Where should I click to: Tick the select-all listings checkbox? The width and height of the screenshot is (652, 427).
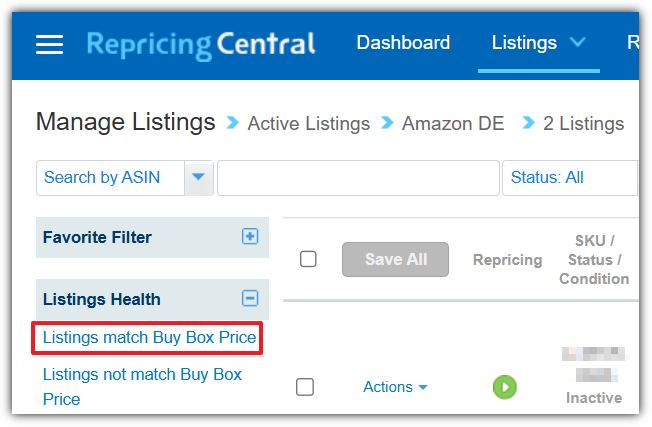pyautogui.click(x=308, y=259)
